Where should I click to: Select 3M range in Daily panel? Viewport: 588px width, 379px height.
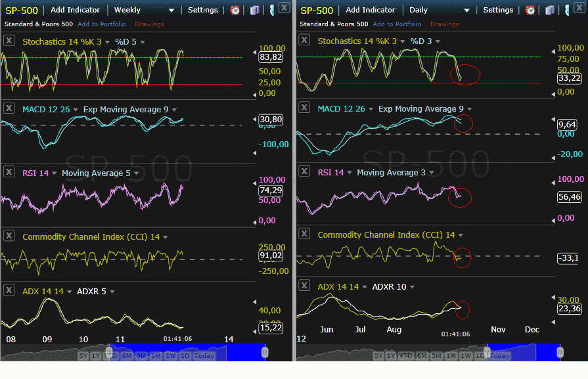[x=436, y=356]
